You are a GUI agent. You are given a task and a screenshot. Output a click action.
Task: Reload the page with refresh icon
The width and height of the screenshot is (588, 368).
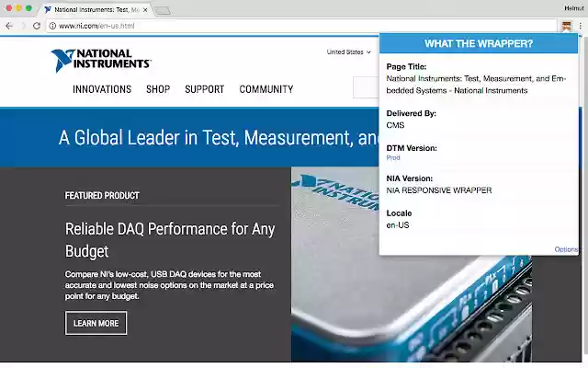click(x=37, y=26)
